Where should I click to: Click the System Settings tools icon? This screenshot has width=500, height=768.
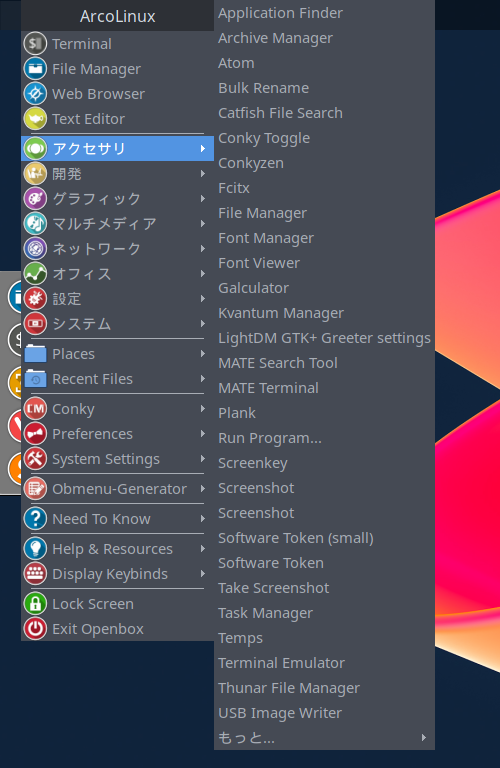tap(35, 458)
